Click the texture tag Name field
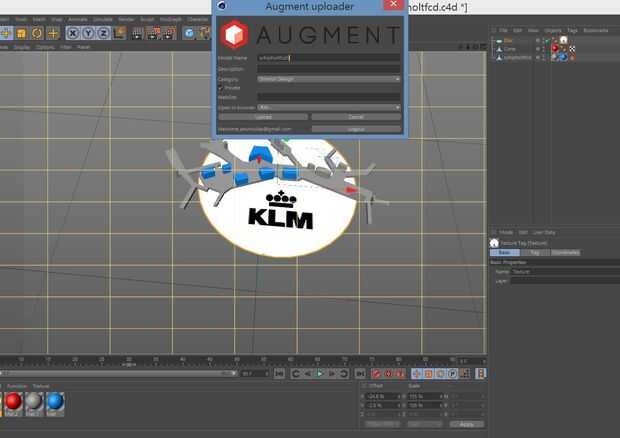 tap(566, 272)
